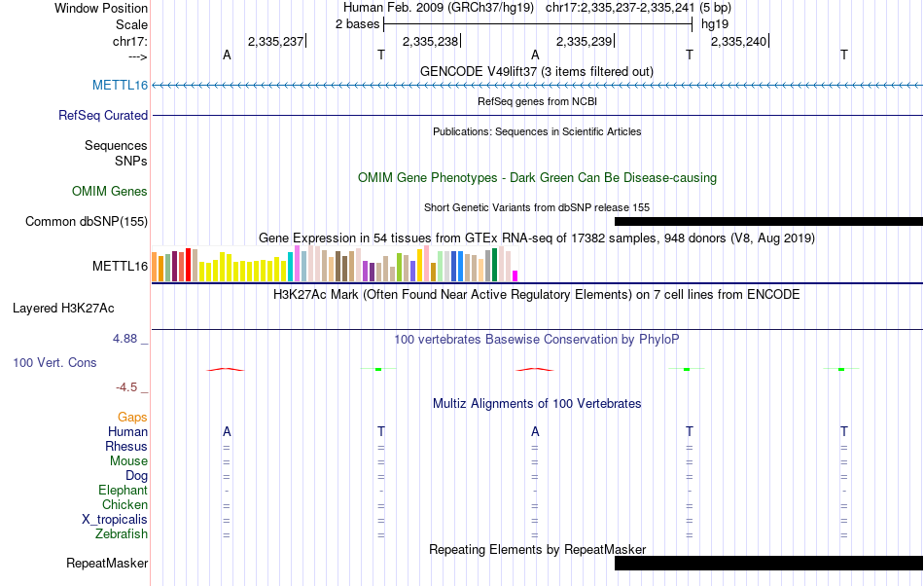Select the METTL16 transcript arrow line
The width and height of the screenshot is (924, 586).
point(538,86)
